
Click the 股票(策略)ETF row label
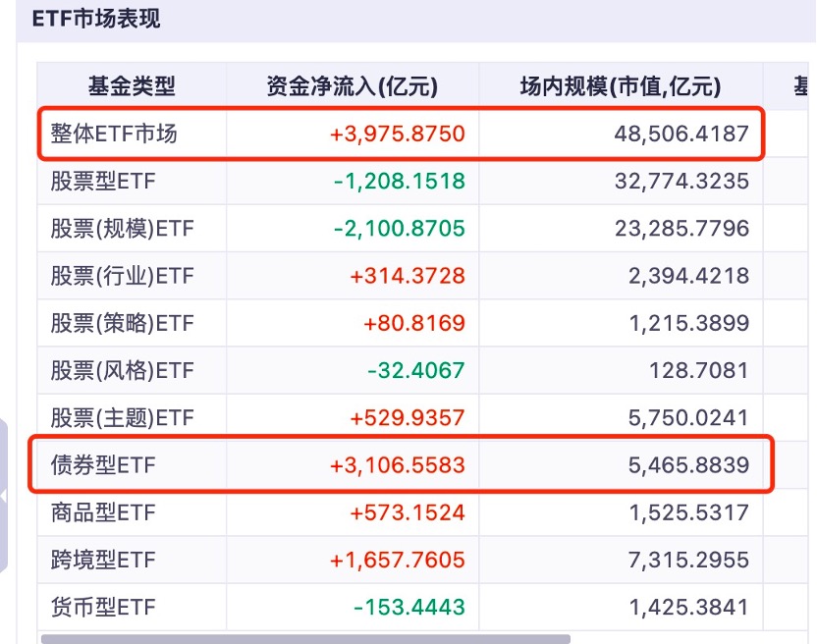tap(123, 323)
